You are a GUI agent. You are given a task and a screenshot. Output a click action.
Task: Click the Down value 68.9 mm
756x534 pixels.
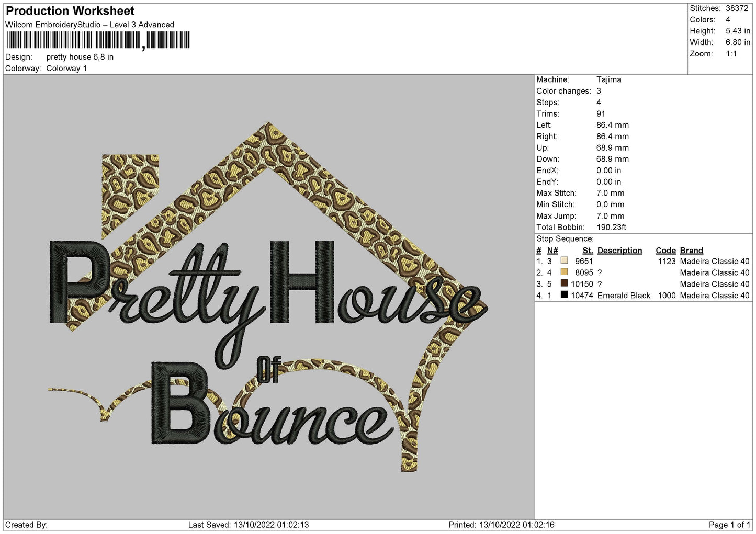pyautogui.click(x=613, y=159)
